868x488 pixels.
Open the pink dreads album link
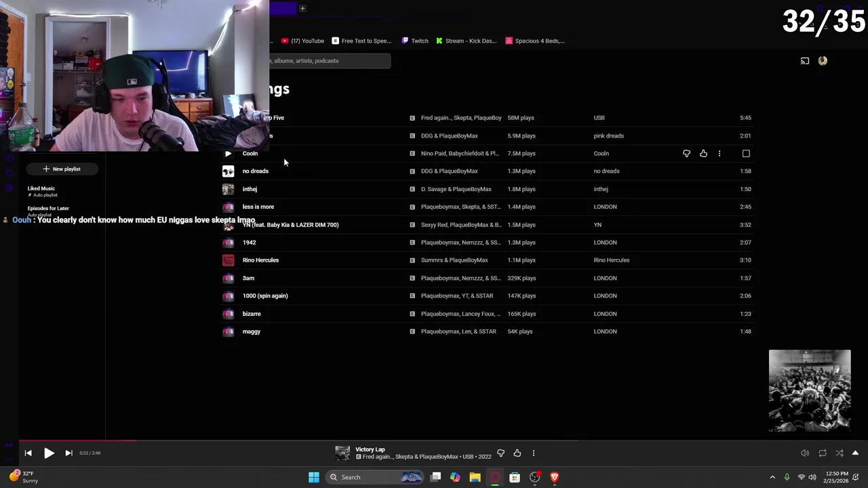[608, 136]
